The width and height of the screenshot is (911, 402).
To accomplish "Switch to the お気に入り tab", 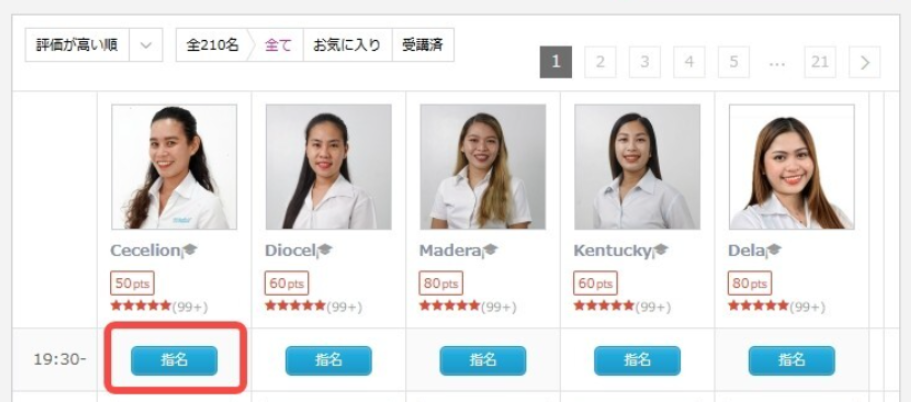I will coord(347,45).
